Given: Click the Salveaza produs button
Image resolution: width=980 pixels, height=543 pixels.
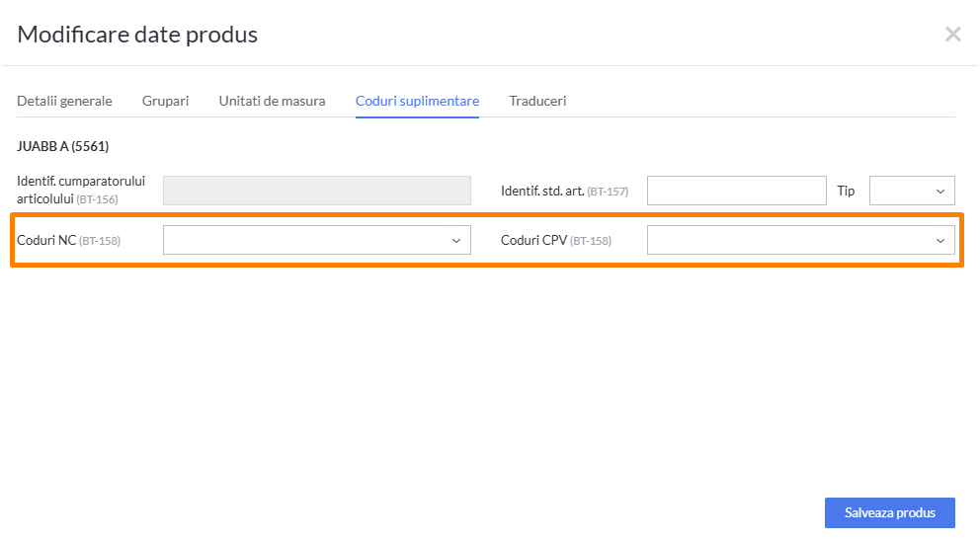Looking at the screenshot, I should [889, 512].
